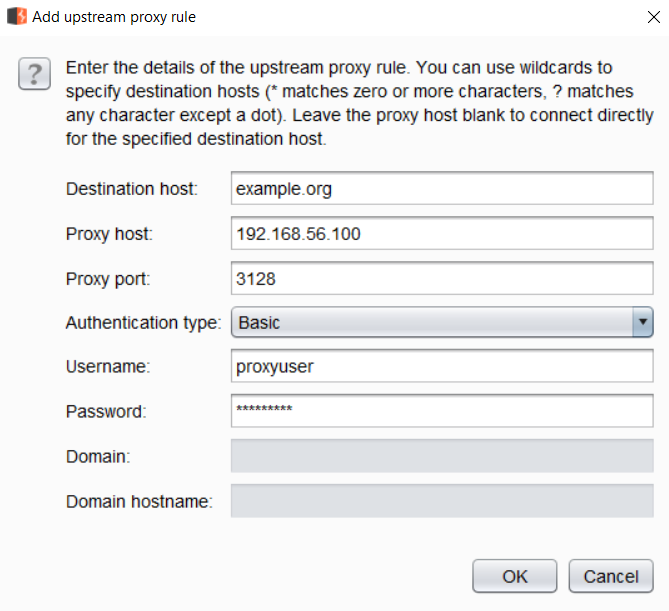The width and height of the screenshot is (669, 611).
Task: Select the Proxy port field showing 3128
Action: (441, 279)
